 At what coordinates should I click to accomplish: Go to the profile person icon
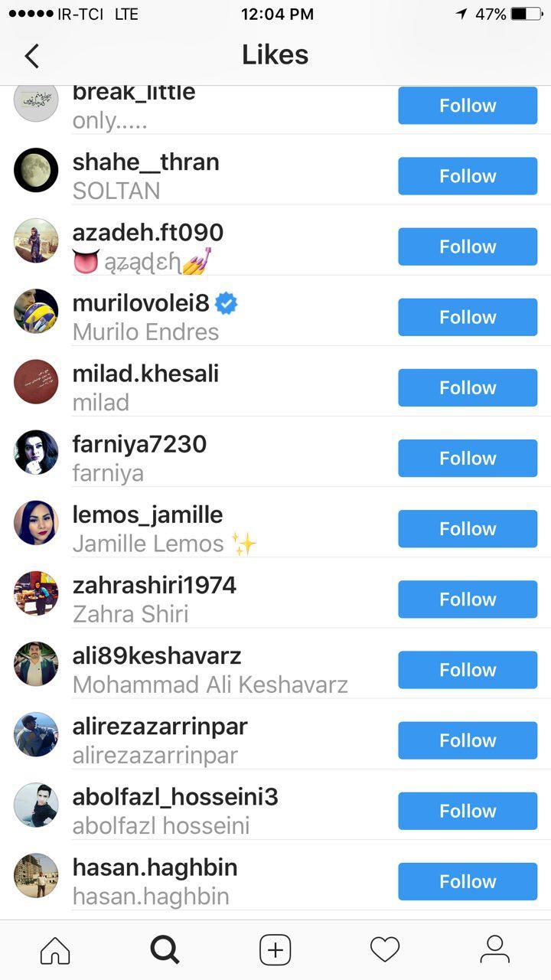tap(495, 950)
